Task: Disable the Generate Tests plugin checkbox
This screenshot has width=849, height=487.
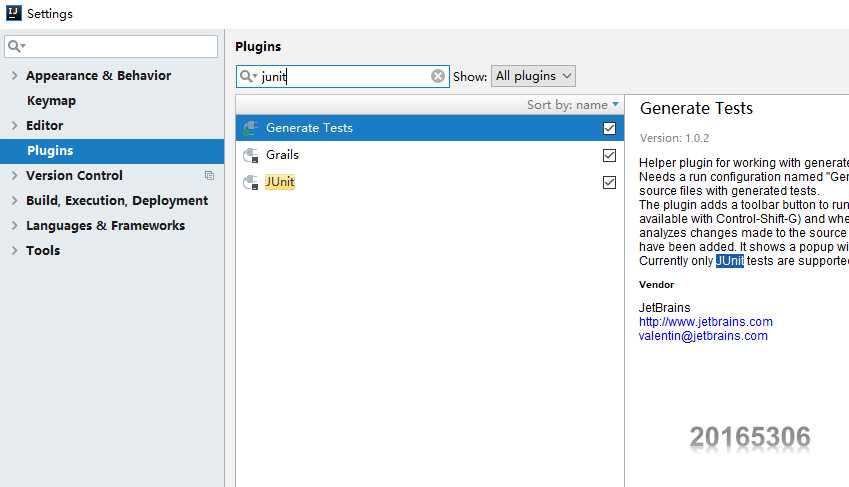Action: click(609, 128)
